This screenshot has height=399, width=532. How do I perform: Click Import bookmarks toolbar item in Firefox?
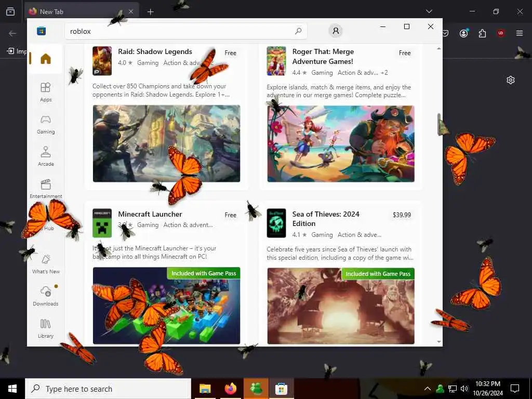tap(17, 51)
